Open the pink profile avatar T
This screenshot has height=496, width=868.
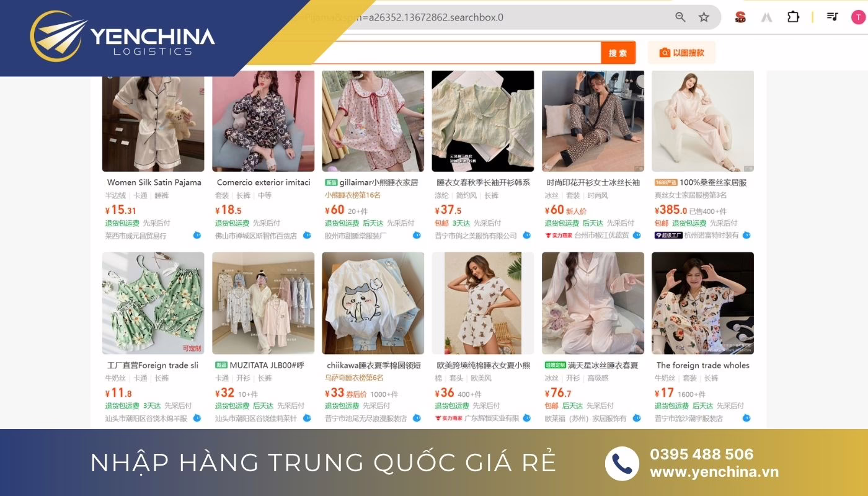tap(858, 17)
